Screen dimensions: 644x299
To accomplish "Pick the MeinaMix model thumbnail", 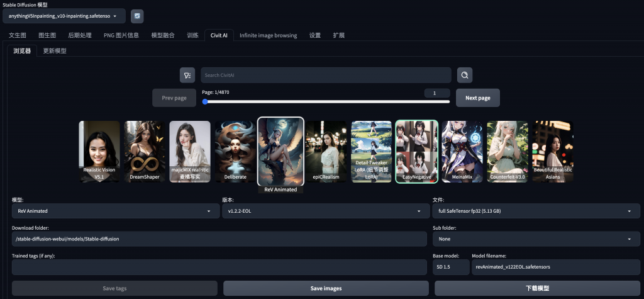I will point(462,151).
